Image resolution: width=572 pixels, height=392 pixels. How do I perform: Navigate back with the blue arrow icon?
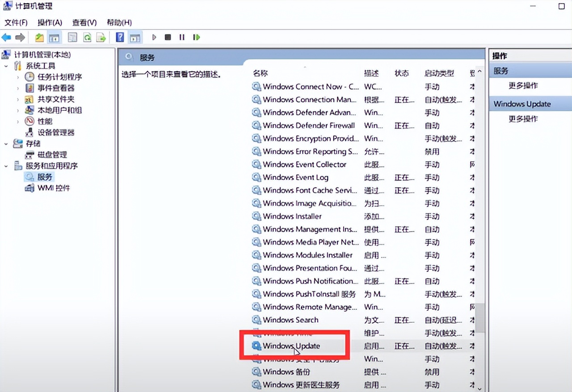point(6,37)
